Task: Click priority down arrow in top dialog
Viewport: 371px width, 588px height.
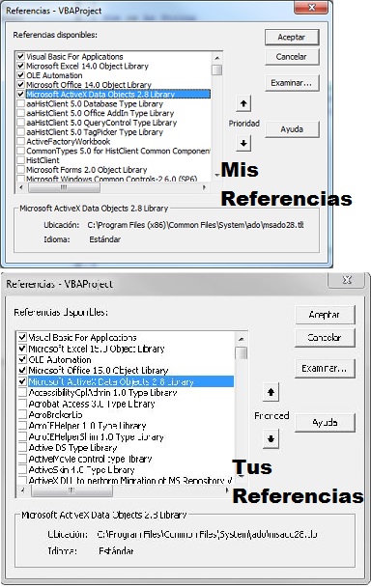Action: click(243, 143)
